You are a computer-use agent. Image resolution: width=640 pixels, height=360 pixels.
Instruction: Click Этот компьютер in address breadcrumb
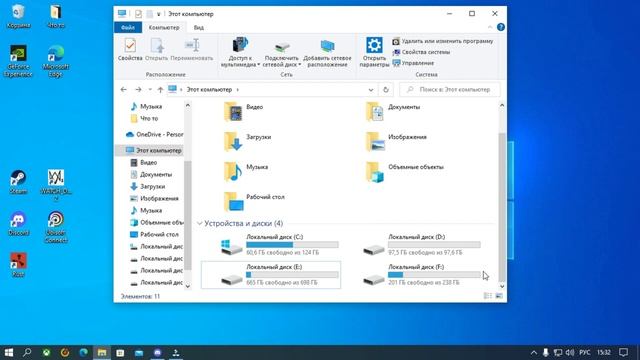pos(209,89)
